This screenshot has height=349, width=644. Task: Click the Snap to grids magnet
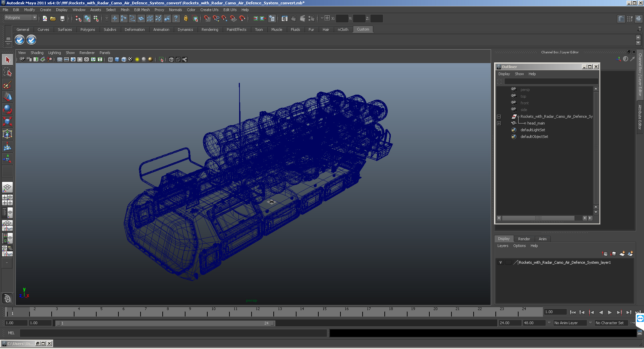tap(207, 18)
